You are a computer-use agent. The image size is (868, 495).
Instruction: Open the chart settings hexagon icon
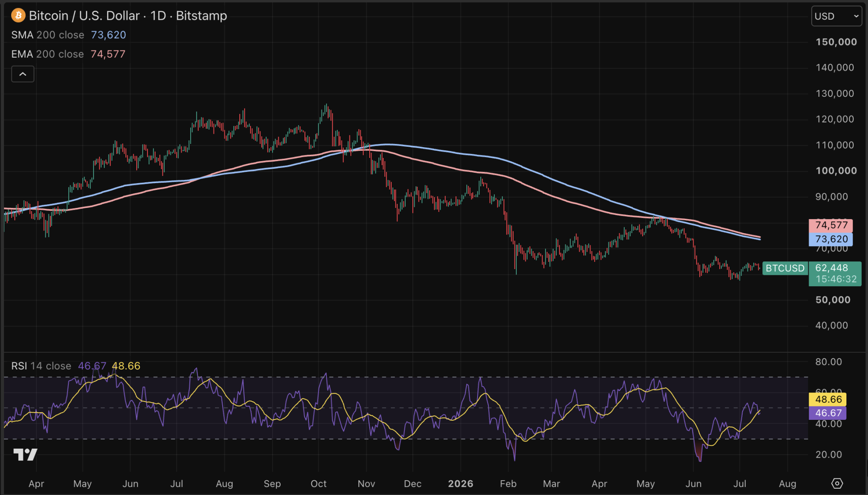click(x=837, y=483)
